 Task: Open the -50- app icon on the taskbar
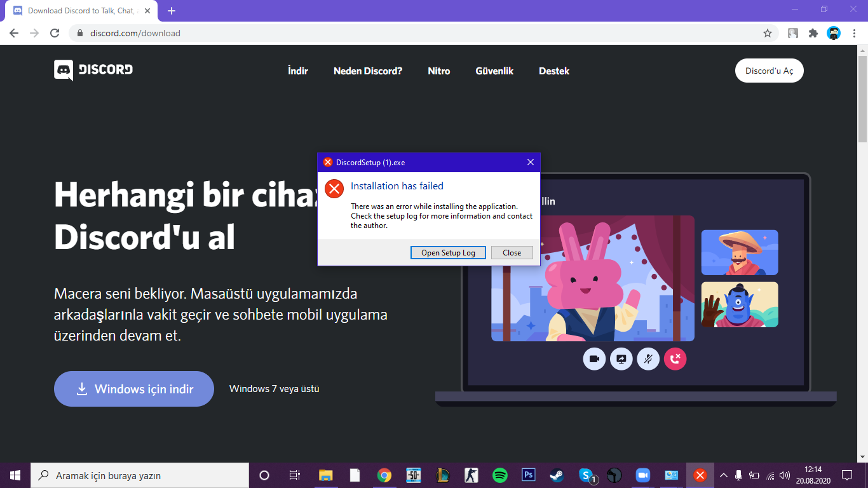[x=414, y=475]
